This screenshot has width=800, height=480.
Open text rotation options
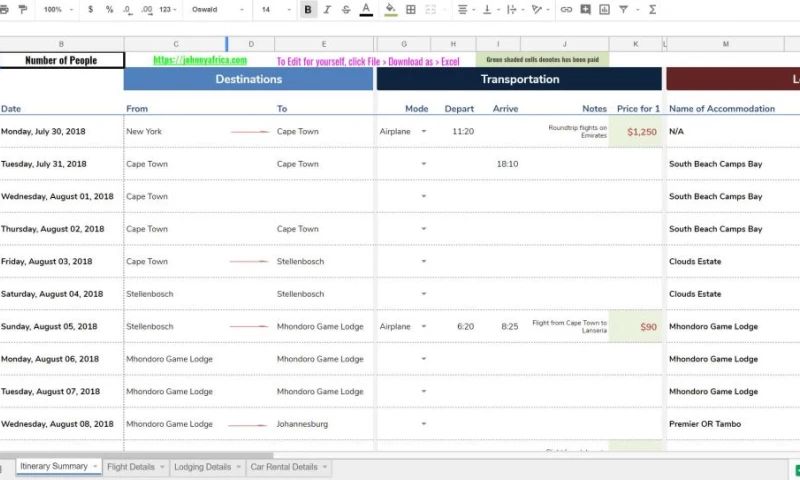[539, 9]
